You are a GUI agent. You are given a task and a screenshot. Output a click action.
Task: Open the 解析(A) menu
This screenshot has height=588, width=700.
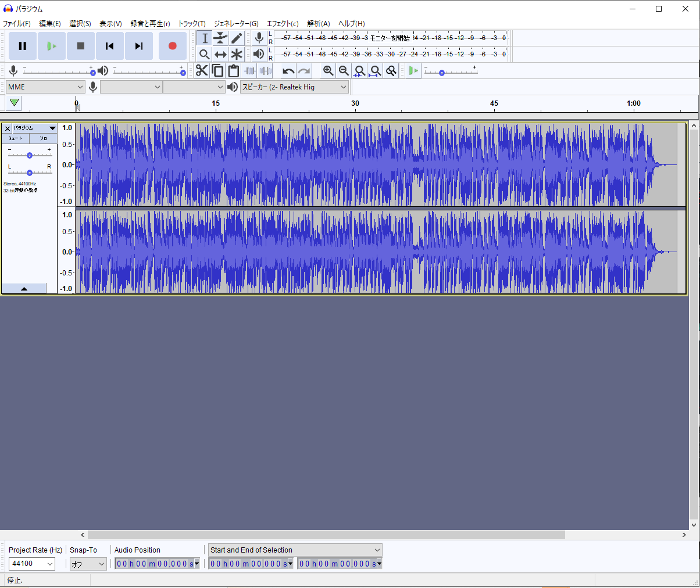319,24
